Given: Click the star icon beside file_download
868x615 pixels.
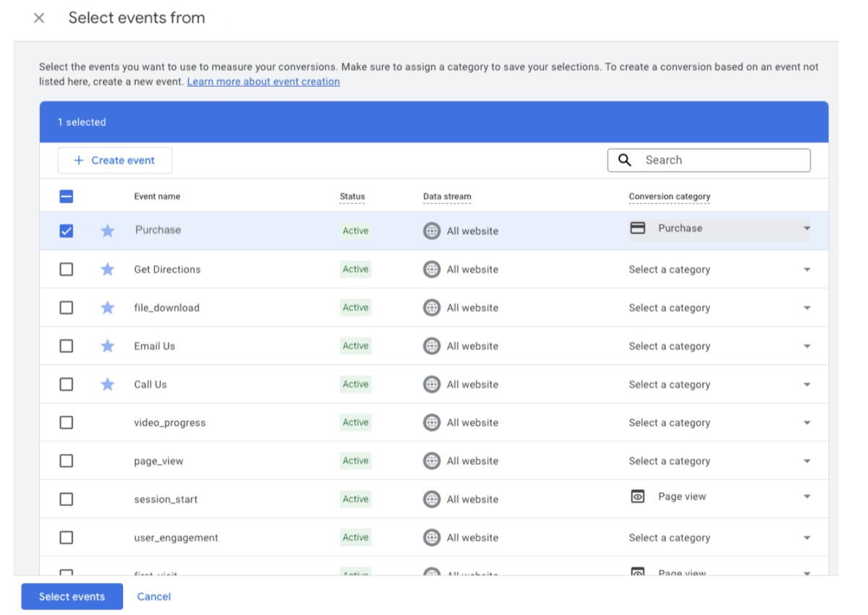Looking at the screenshot, I should (x=107, y=307).
